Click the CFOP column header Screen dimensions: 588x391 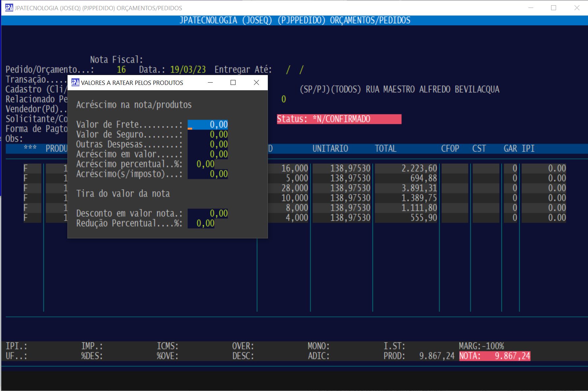450,149
